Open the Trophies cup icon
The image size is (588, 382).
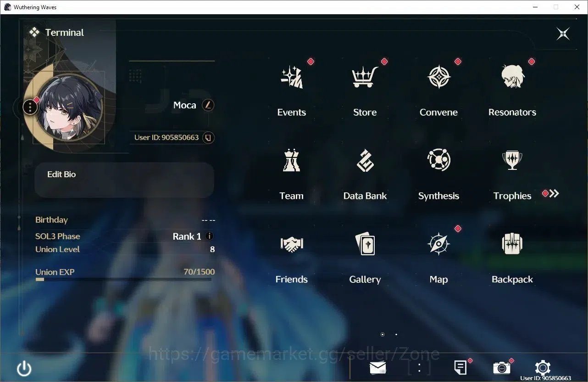(x=512, y=160)
